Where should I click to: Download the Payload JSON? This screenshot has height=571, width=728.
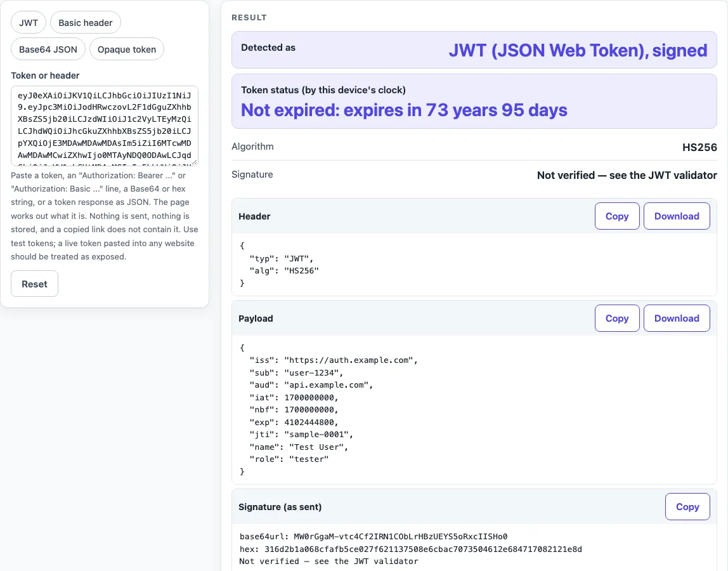pyautogui.click(x=677, y=318)
